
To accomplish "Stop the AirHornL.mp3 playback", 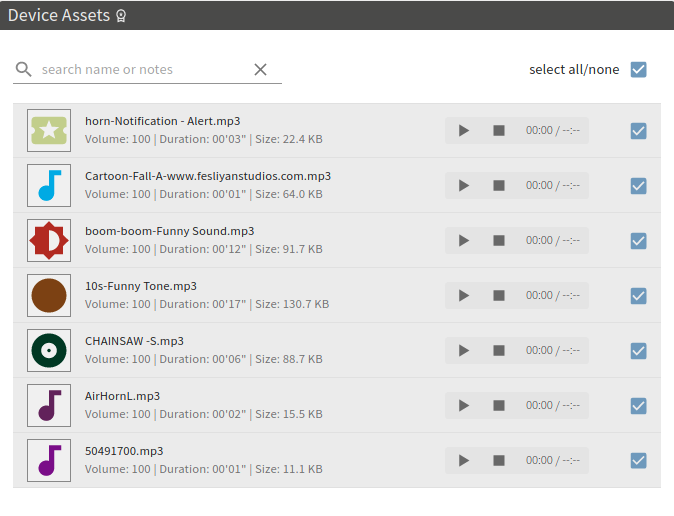I will point(498,405).
